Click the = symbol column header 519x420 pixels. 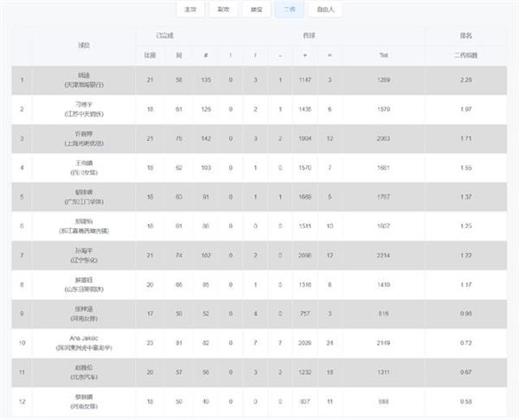click(330, 55)
